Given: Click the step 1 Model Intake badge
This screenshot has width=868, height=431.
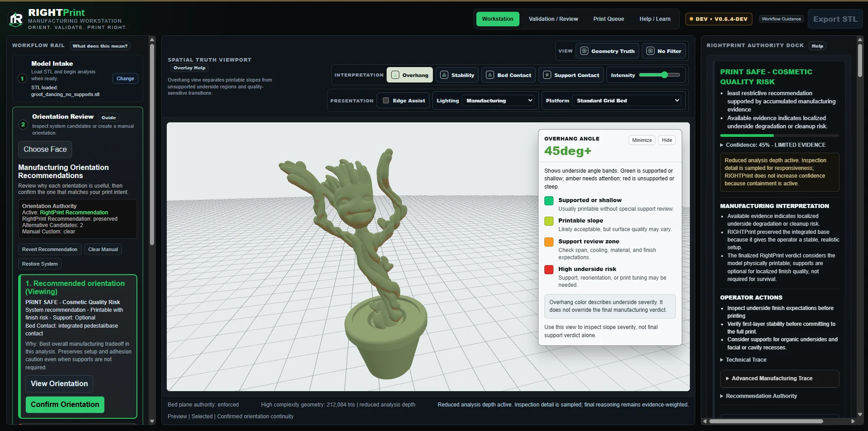Looking at the screenshot, I should 22,78.
